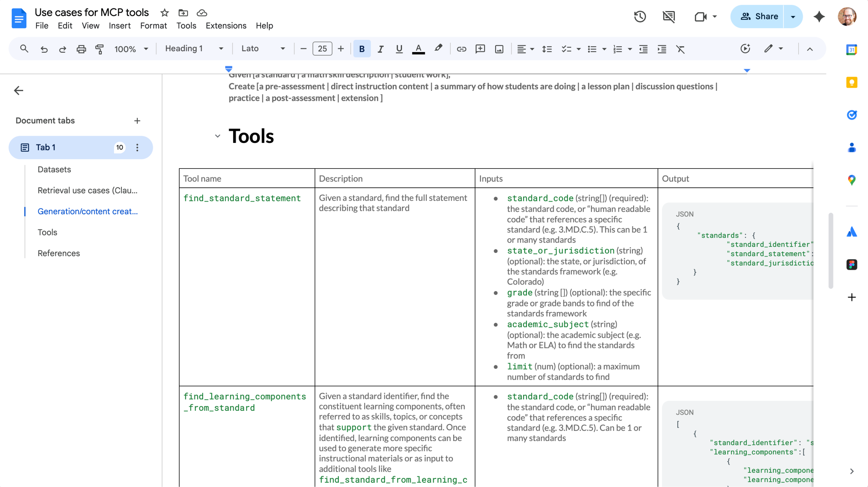This screenshot has height=487, width=868.
Task: Click the add comment icon
Action: tap(480, 49)
